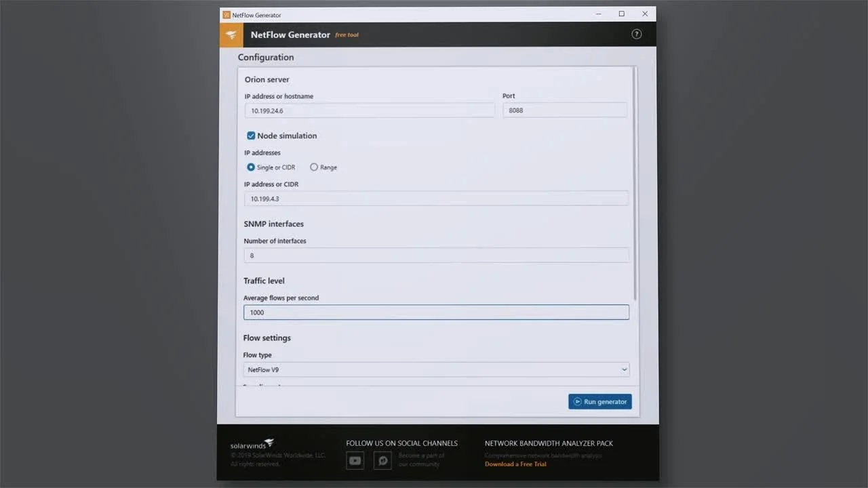Image resolution: width=868 pixels, height=488 pixels.
Task: Select the Single or CIDR radio option
Action: [251, 167]
